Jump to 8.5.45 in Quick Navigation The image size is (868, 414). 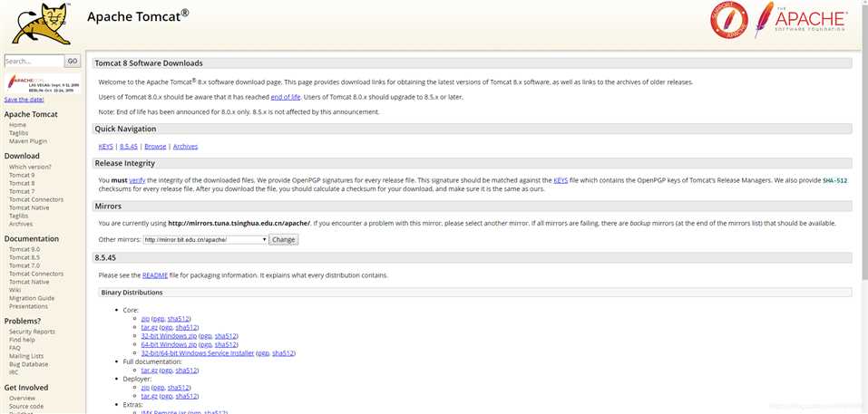129,147
